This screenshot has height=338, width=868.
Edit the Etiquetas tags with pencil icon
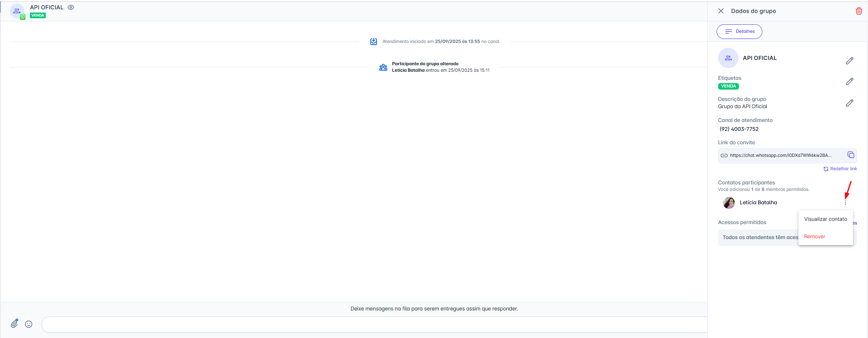point(849,81)
